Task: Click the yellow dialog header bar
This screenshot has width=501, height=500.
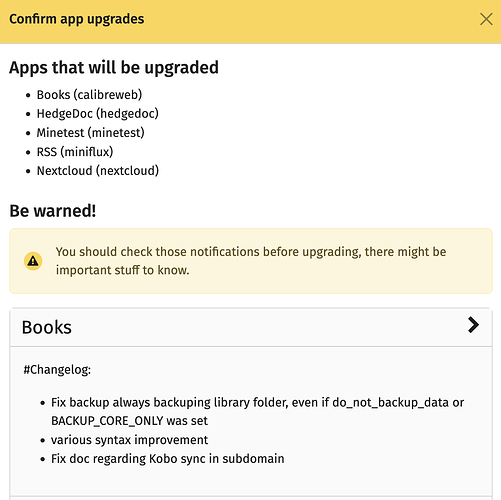Action: coord(250,22)
